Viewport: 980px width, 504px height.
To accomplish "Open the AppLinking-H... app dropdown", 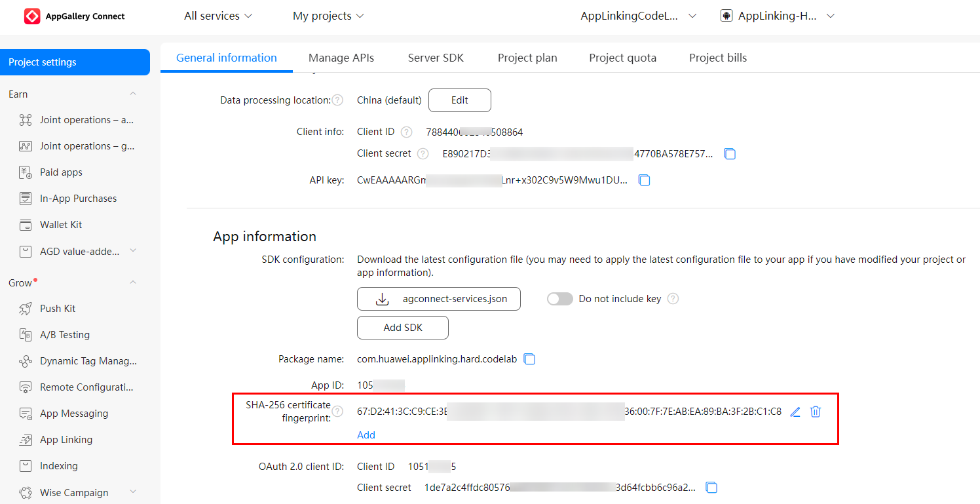I will (778, 16).
